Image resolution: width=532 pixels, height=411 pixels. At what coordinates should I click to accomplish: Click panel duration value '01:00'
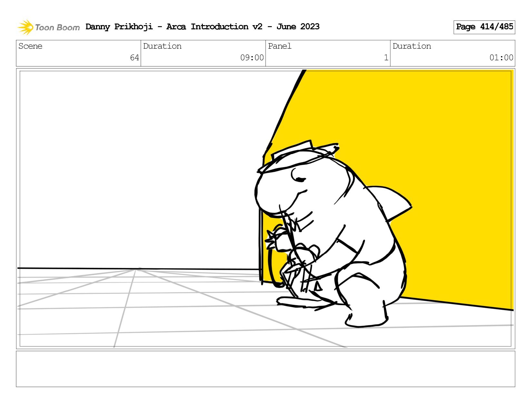click(x=501, y=58)
